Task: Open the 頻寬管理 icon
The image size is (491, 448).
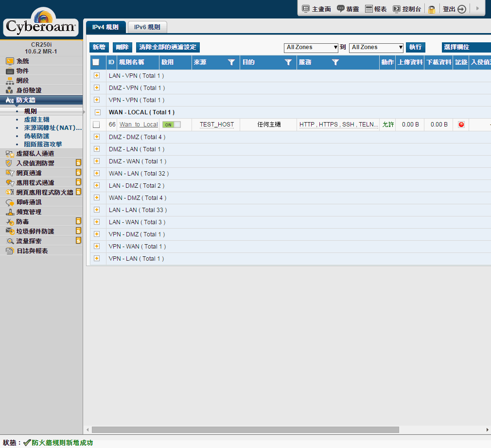Action: coord(10,212)
